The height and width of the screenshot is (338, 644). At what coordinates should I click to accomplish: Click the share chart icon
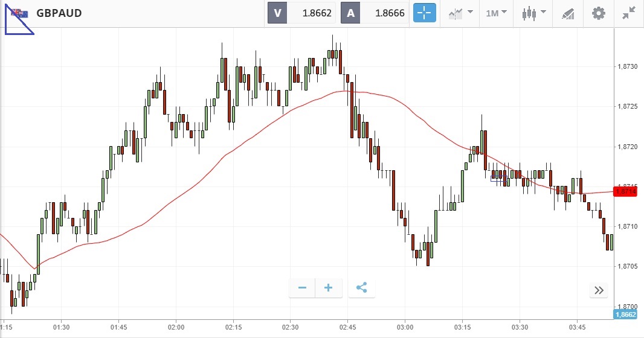(361, 288)
